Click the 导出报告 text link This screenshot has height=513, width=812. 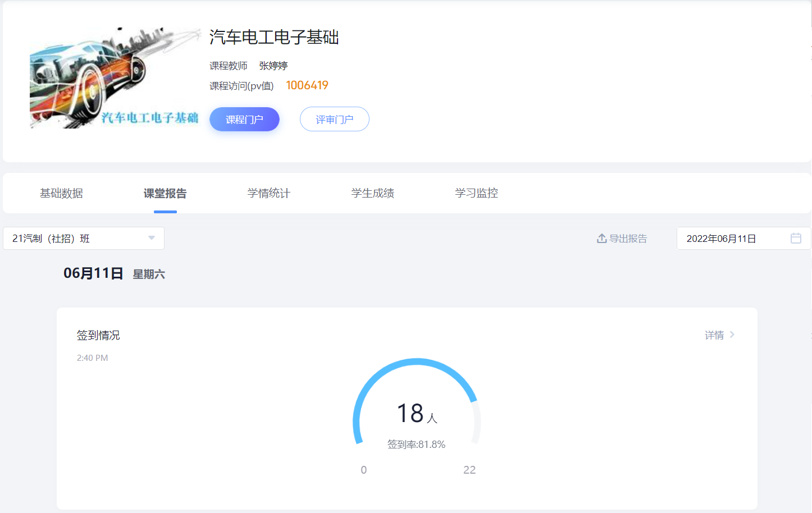point(628,239)
